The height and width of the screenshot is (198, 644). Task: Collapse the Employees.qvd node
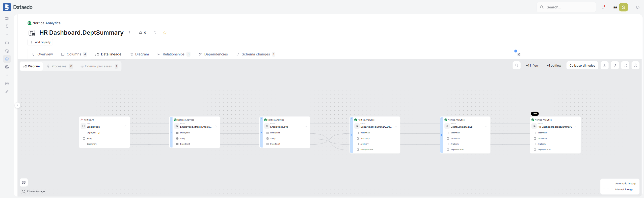click(306, 126)
